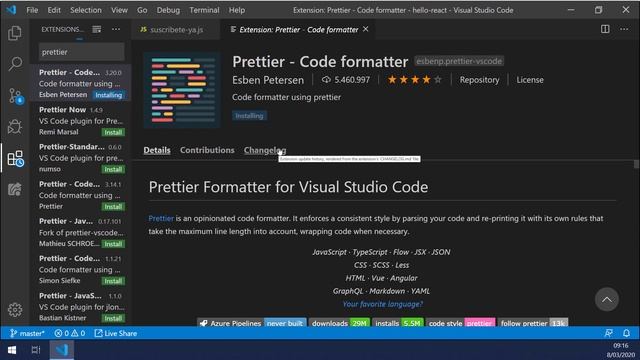Viewport: 640px width, 360px height.
Task: Switch to the Details tab
Action: click(x=157, y=150)
